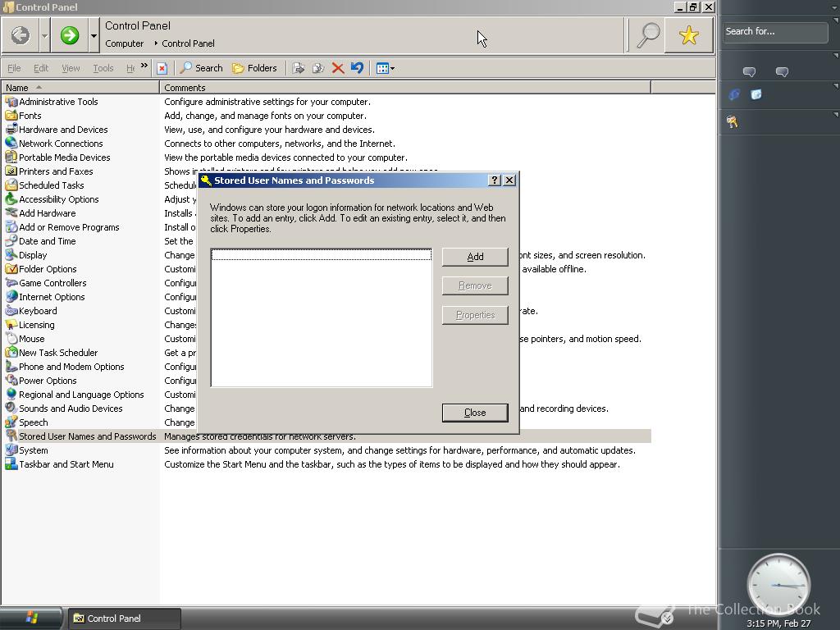Select Stored User Names and Passwords item
This screenshot has width=840, height=630.
tap(87, 436)
